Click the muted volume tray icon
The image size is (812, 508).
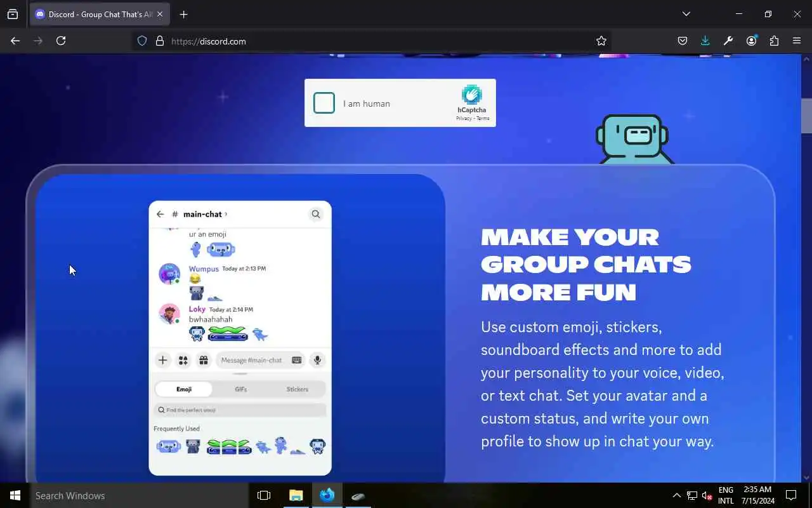(707, 495)
